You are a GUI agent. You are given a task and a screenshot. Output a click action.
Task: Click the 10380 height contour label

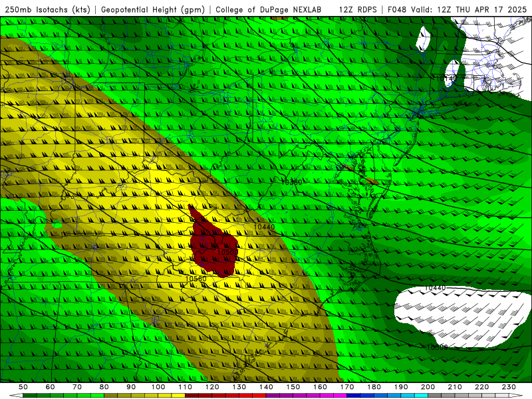coord(291,182)
